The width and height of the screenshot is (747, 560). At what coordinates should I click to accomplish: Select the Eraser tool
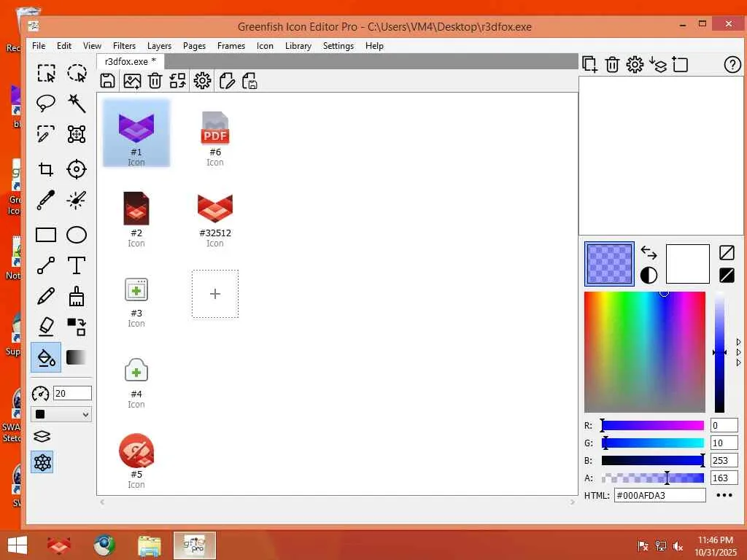46,327
